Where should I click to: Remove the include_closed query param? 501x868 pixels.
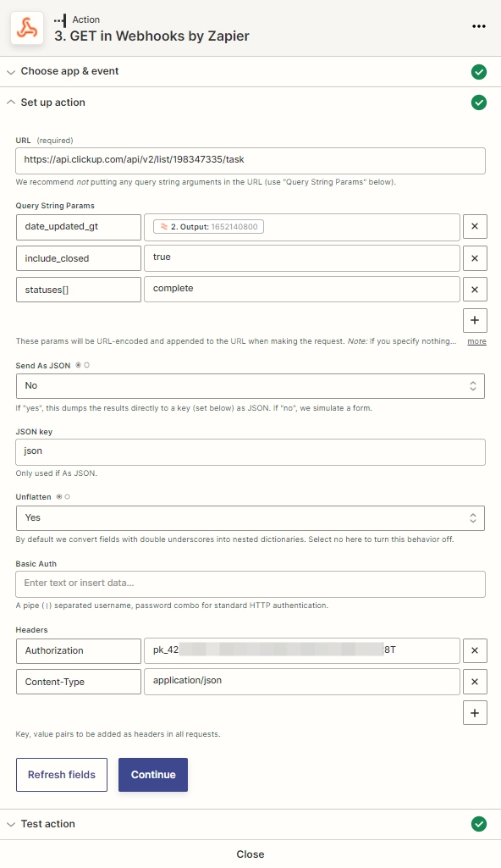[x=475, y=258]
